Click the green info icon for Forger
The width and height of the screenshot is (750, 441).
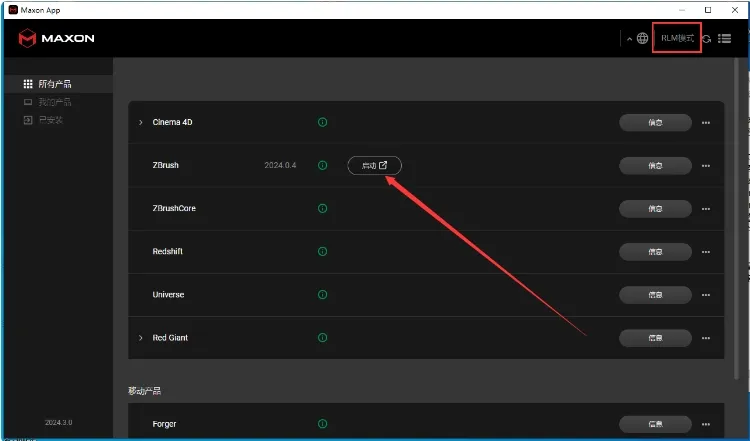pyautogui.click(x=322, y=423)
